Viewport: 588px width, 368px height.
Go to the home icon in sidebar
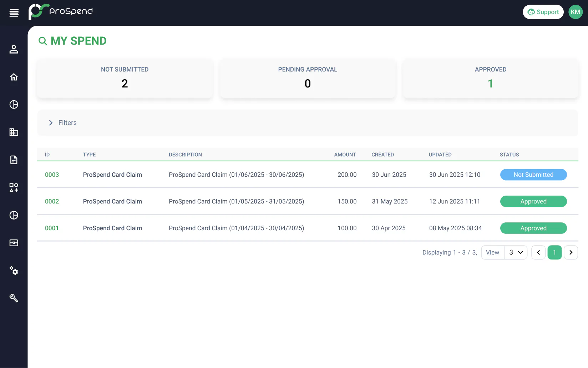coord(14,77)
